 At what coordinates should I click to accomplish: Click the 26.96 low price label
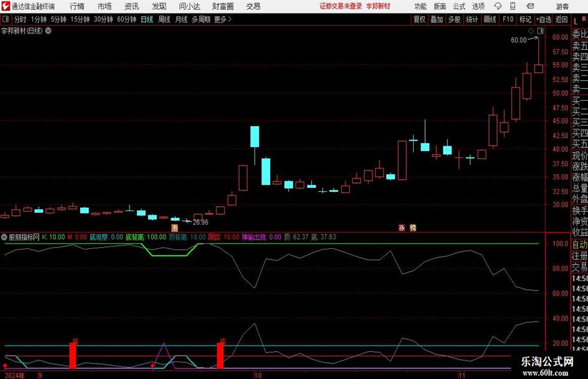pos(200,222)
